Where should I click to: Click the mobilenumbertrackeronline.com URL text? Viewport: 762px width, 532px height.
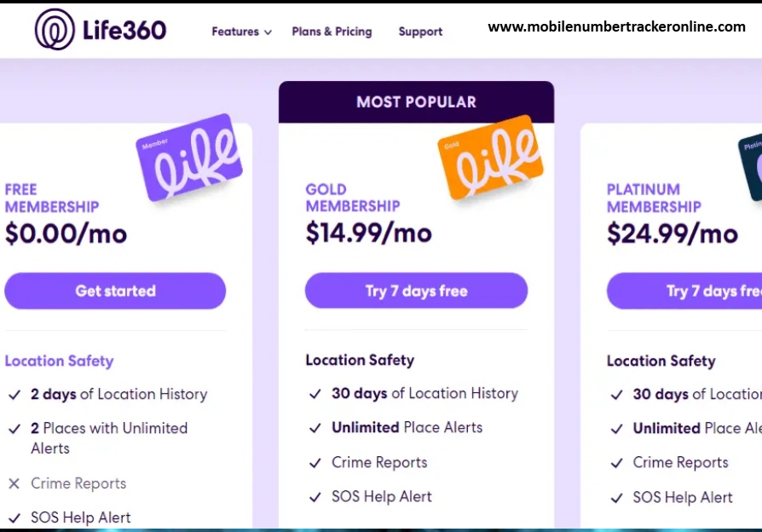[x=616, y=26]
